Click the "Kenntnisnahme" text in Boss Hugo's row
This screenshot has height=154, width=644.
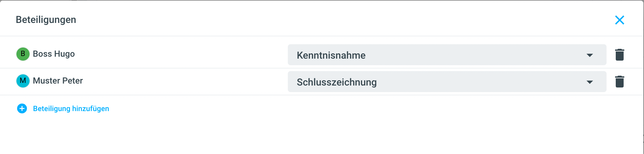coord(331,55)
